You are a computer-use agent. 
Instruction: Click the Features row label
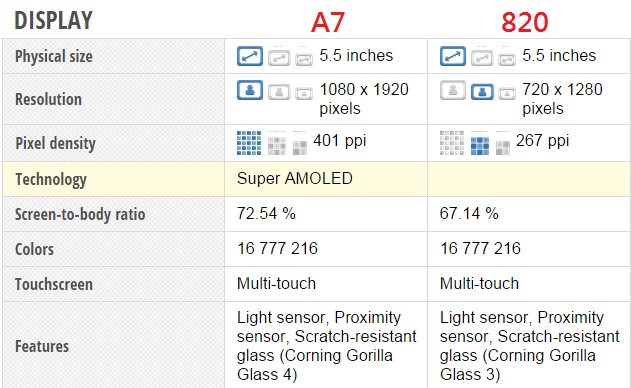tap(42, 346)
